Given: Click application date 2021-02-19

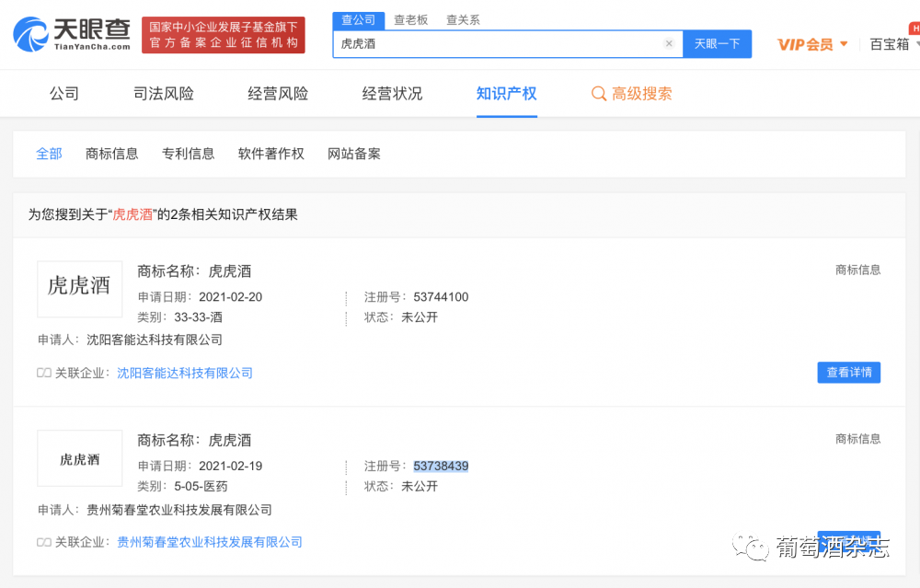Looking at the screenshot, I should pos(231,466).
